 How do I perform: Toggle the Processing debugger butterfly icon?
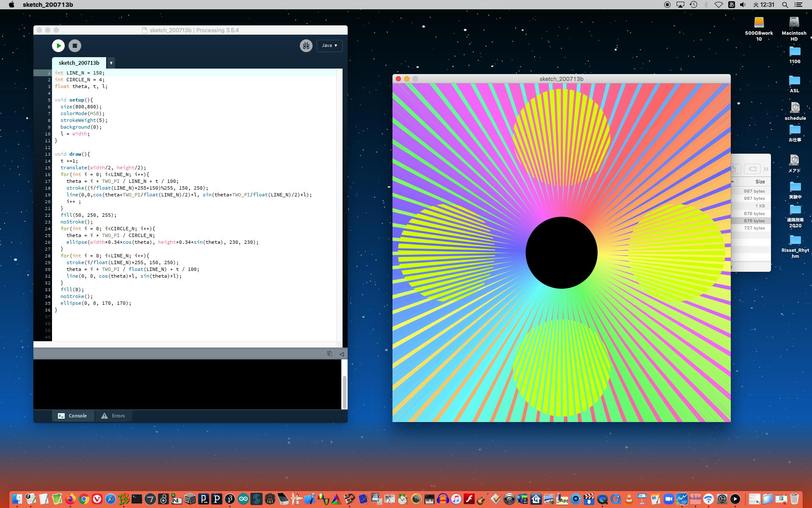[306, 45]
